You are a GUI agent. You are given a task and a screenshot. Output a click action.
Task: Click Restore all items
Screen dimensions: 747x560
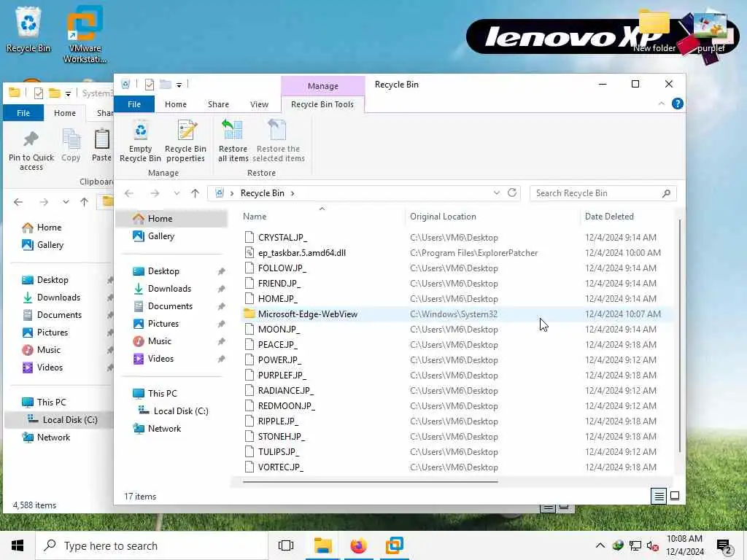[x=233, y=141]
